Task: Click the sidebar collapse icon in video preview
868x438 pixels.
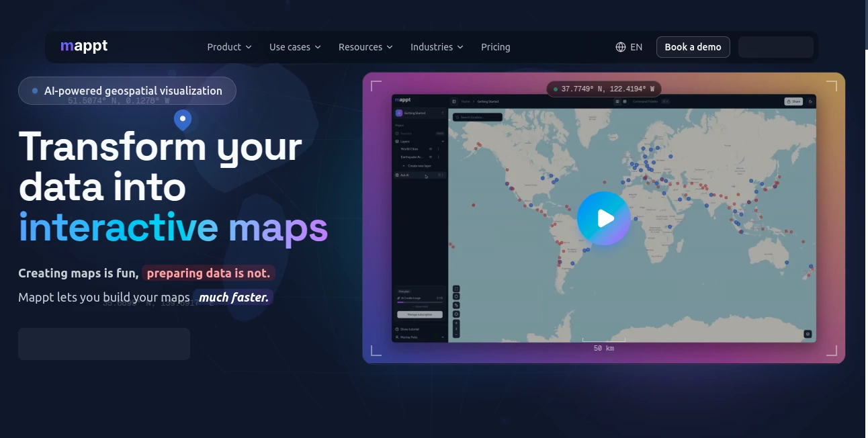Action: [x=454, y=101]
